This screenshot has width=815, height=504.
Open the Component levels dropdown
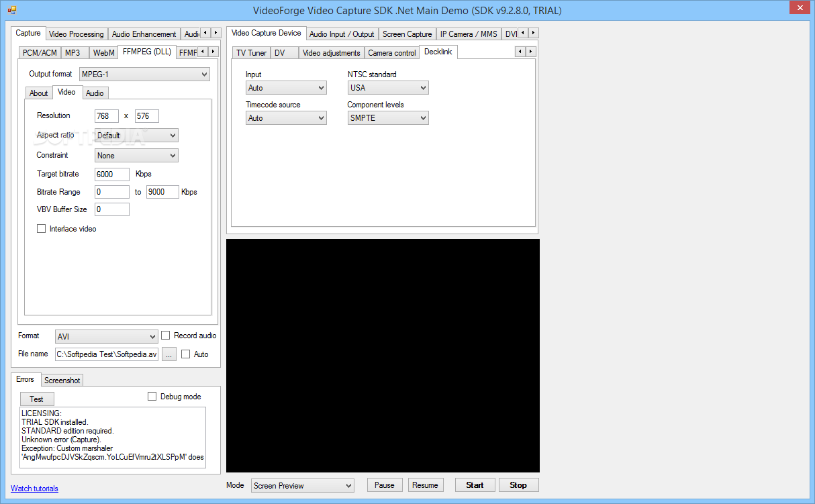point(388,118)
